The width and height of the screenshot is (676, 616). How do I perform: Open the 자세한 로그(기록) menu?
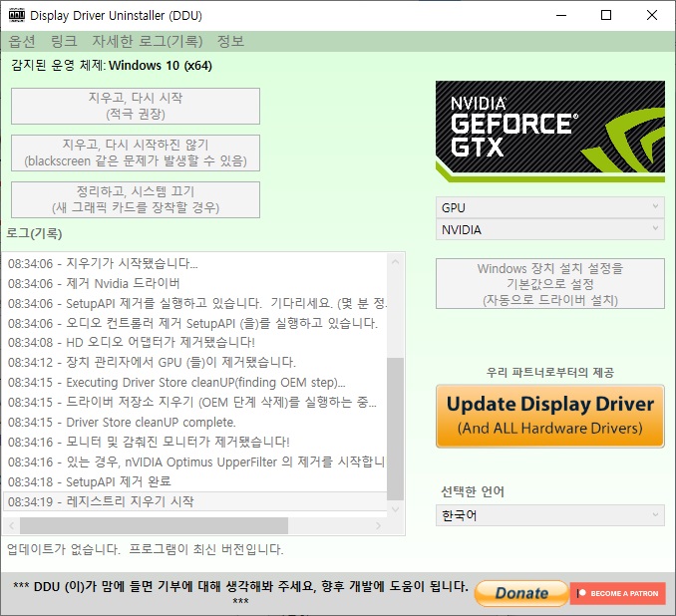click(x=147, y=42)
